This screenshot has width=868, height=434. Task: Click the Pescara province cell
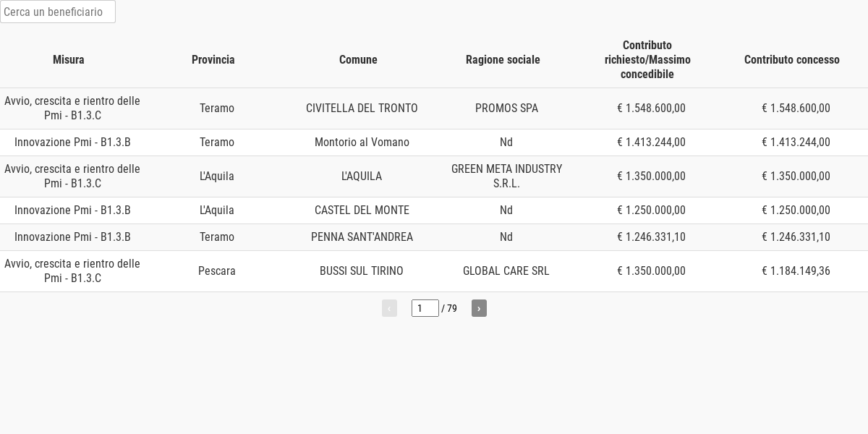[x=217, y=271]
